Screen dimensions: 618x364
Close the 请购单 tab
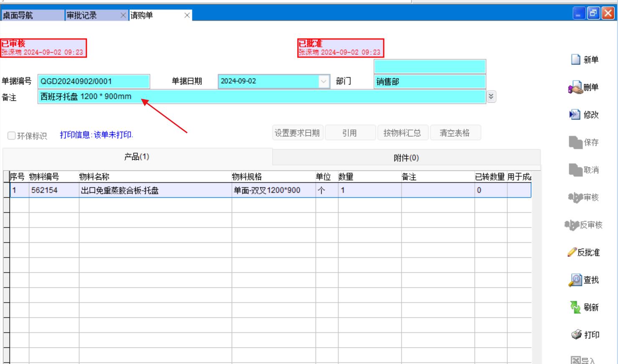pyautogui.click(x=187, y=15)
